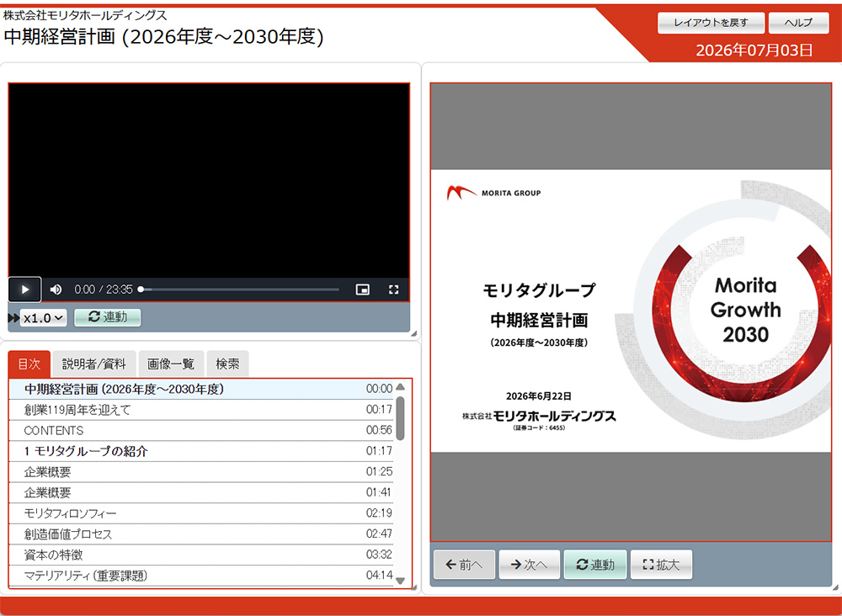Click the video seek progress bar
Screen dimensions: 842x616
pyautogui.click(x=239, y=289)
